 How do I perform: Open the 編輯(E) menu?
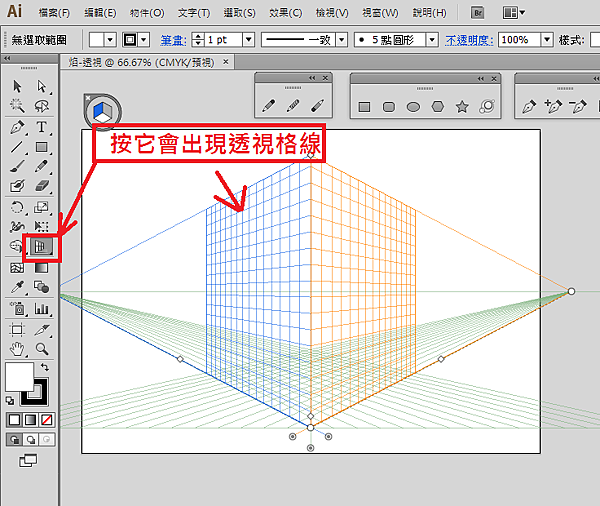point(100,13)
